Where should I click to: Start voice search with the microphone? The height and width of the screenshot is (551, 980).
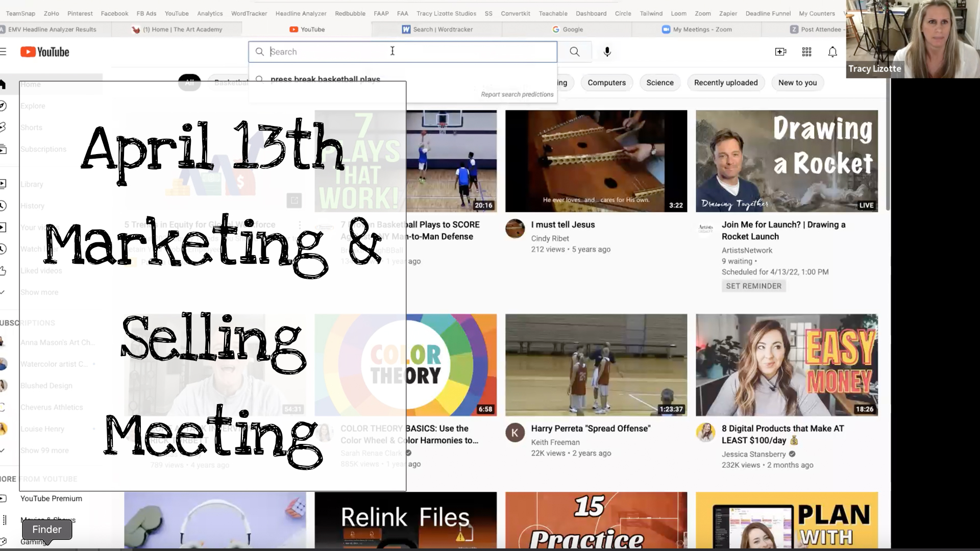[x=607, y=52]
